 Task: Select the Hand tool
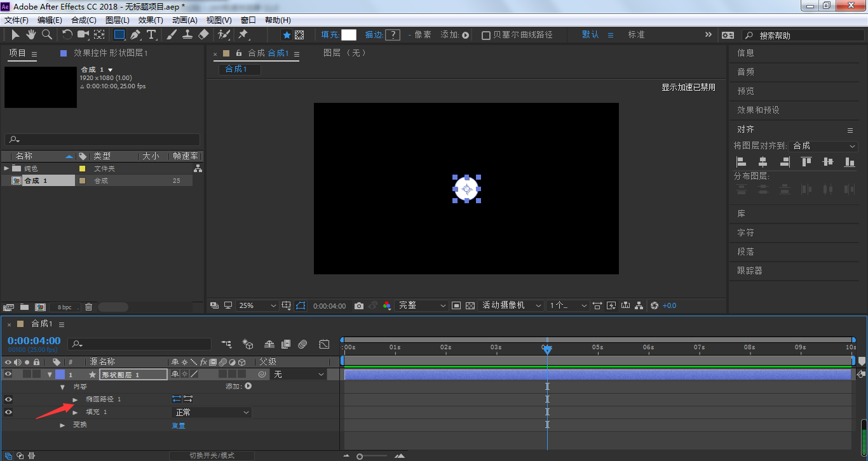click(31, 35)
